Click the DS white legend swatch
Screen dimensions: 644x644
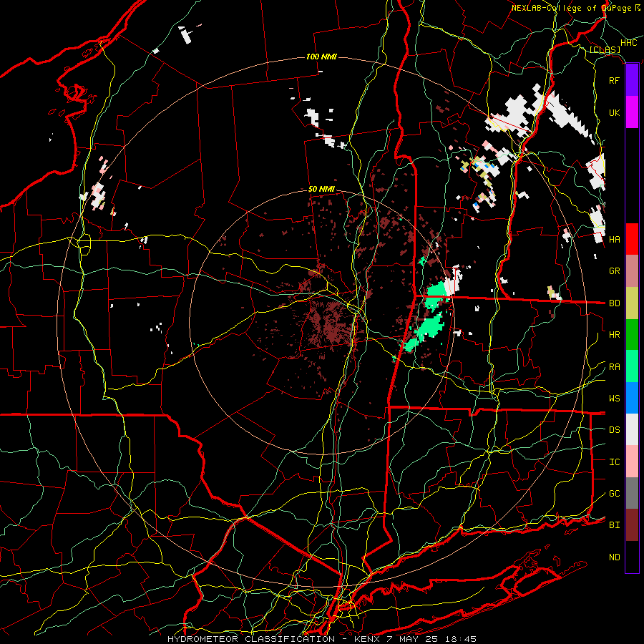pyautogui.click(x=632, y=429)
